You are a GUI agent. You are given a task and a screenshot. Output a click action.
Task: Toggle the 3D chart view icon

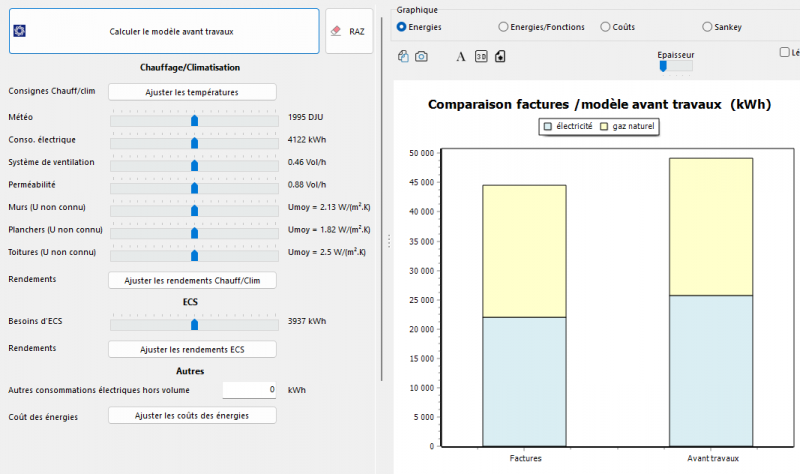click(481, 57)
